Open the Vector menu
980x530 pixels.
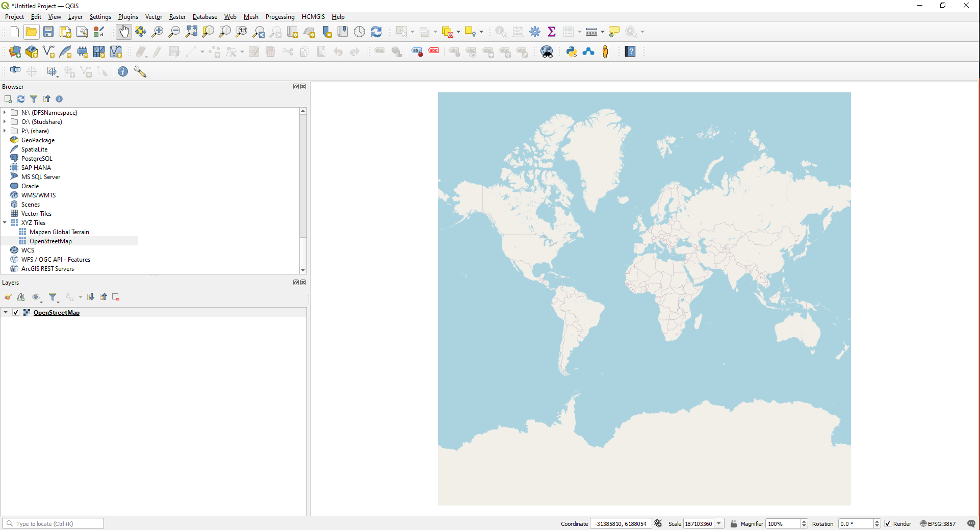(x=153, y=17)
